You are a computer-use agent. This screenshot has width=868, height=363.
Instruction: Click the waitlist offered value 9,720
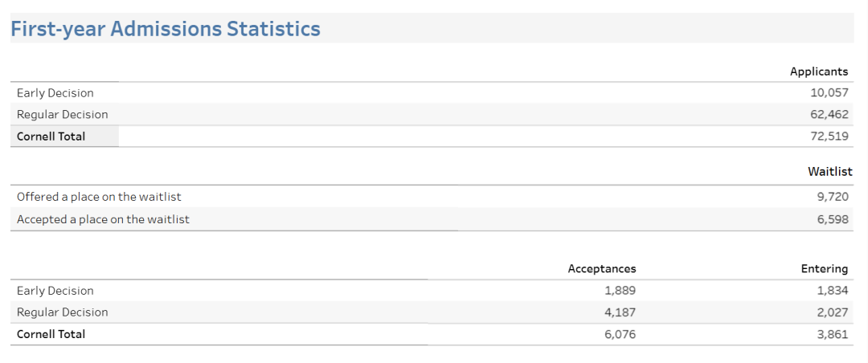(832, 197)
